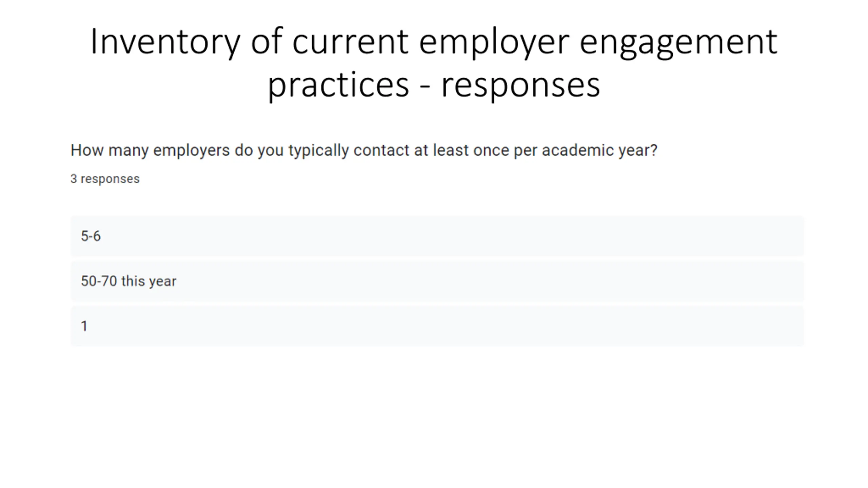Click the '3 responses' count label
This screenshot has height=488, width=868.
tap(105, 179)
